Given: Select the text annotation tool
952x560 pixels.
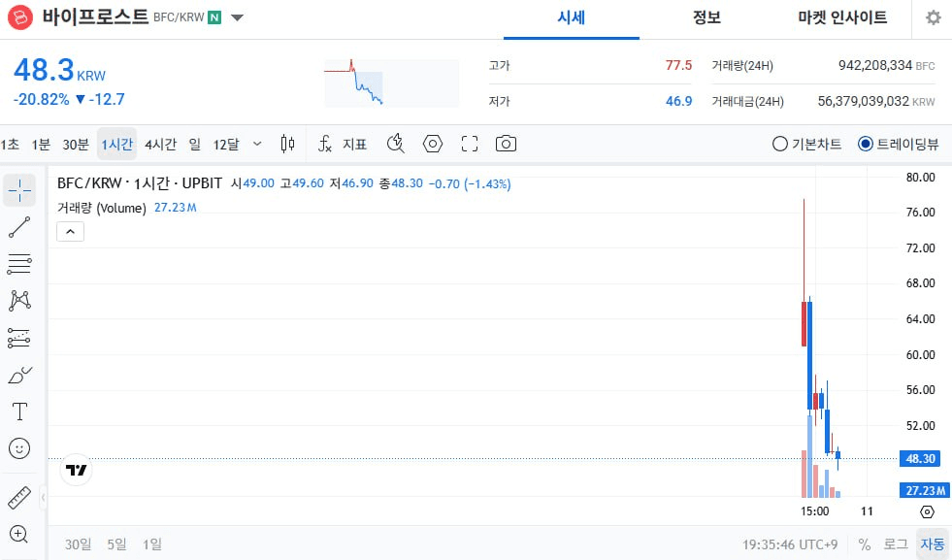Looking at the screenshot, I should pyautogui.click(x=19, y=412).
